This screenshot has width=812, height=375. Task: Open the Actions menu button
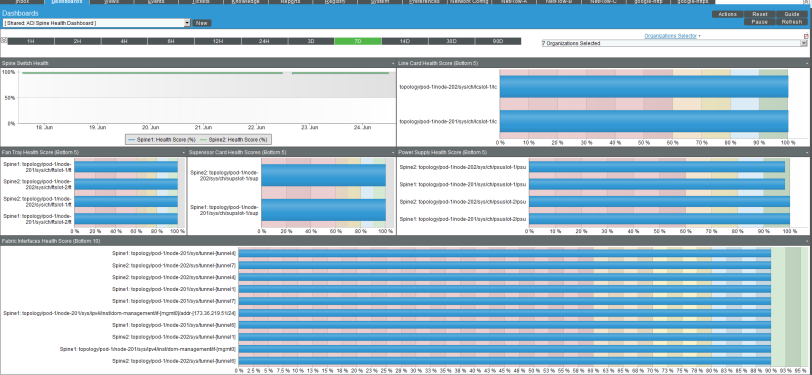[x=728, y=15]
